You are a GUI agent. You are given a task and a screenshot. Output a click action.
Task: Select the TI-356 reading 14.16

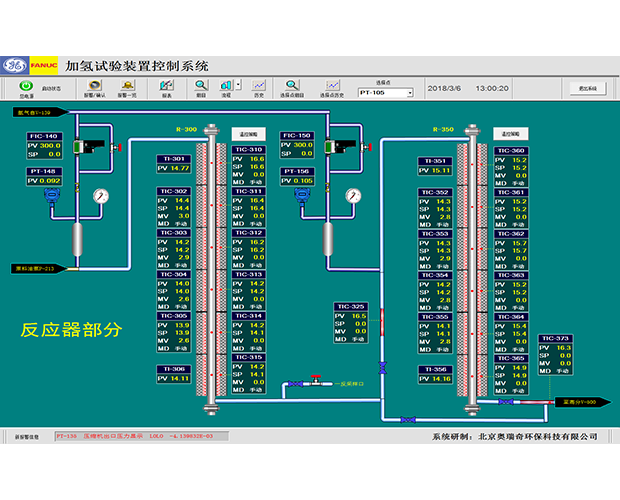pyautogui.click(x=440, y=379)
